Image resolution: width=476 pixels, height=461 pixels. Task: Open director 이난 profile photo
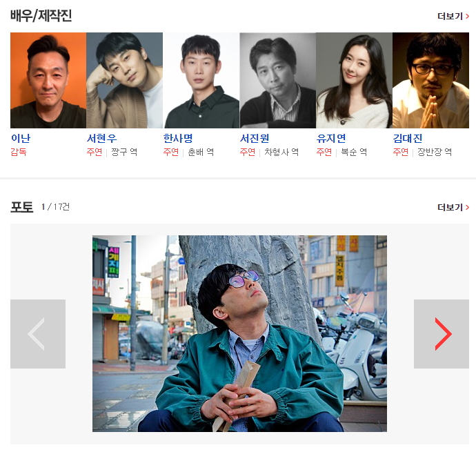[48, 80]
